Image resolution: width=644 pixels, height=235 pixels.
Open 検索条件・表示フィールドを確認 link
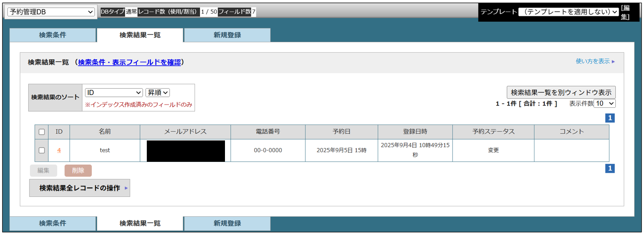tap(129, 62)
